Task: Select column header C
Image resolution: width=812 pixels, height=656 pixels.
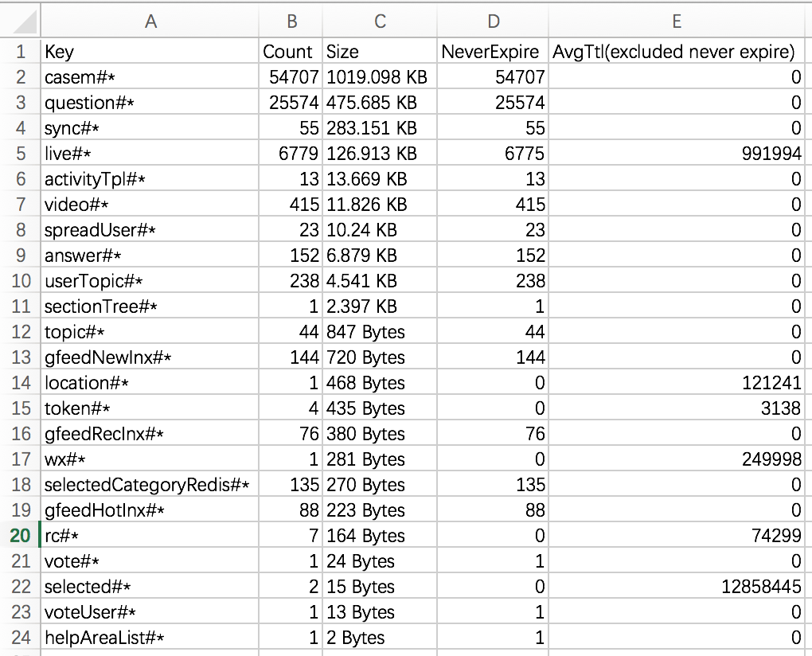Action: pyautogui.click(x=379, y=21)
